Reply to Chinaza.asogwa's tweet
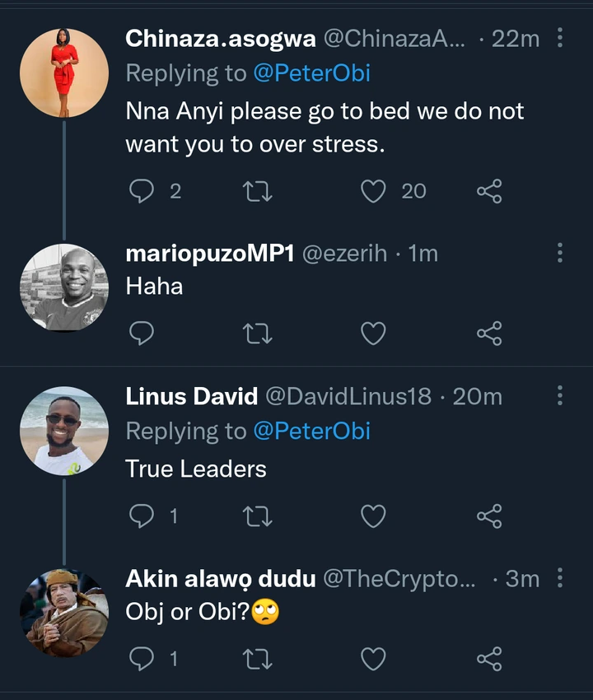593x700 pixels. (x=142, y=191)
